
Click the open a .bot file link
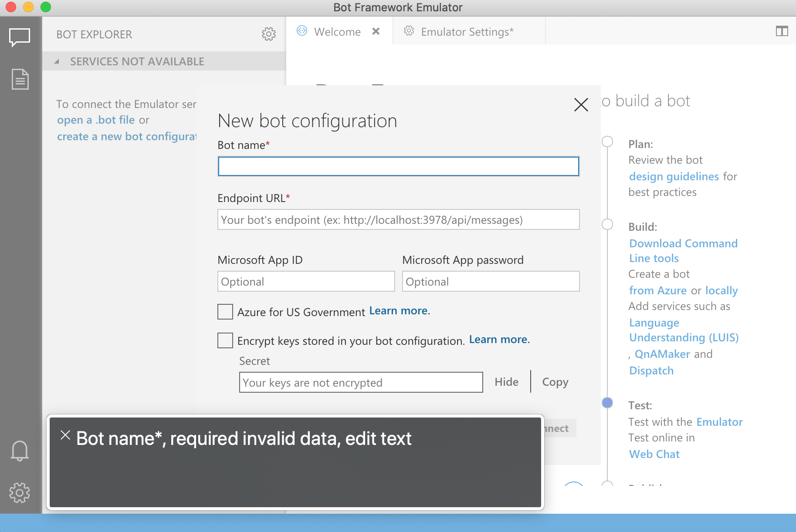coord(96,120)
